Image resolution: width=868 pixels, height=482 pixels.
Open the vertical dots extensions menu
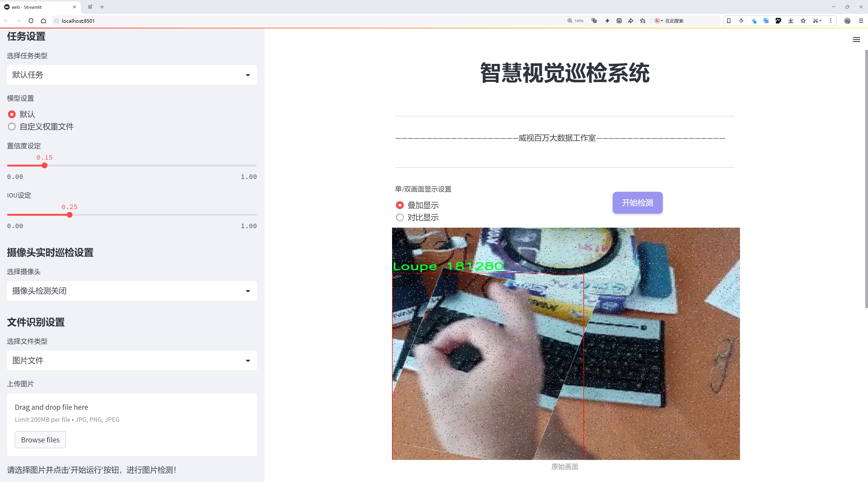(x=831, y=21)
